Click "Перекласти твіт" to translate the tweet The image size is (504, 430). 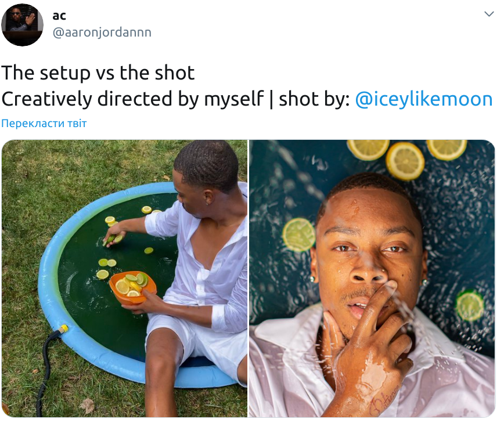coord(44,124)
